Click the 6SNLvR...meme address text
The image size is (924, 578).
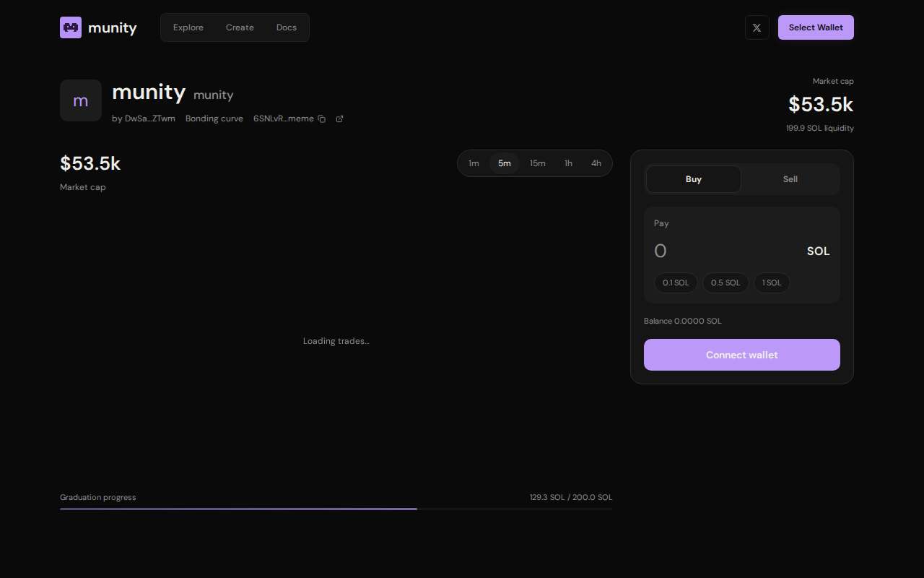[x=284, y=118]
